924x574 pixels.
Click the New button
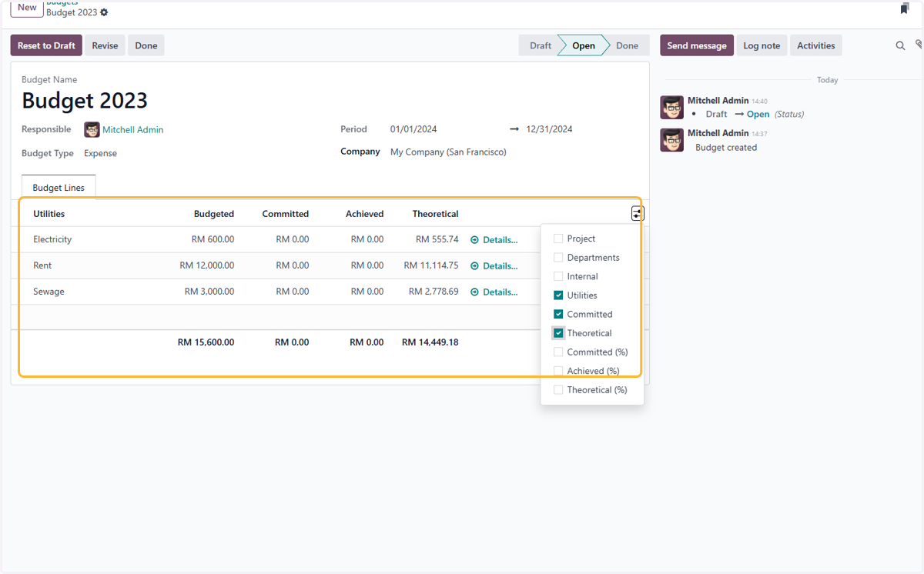pyautogui.click(x=27, y=8)
